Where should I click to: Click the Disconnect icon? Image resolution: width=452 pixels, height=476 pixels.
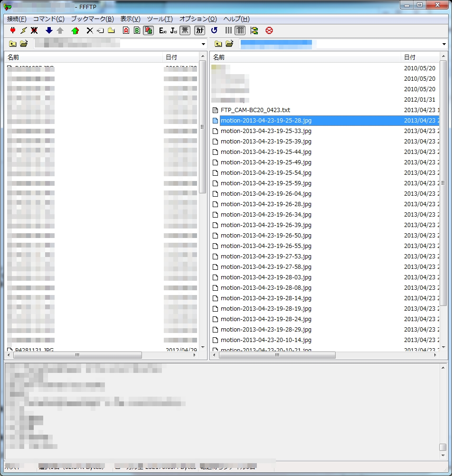point(34,30)
